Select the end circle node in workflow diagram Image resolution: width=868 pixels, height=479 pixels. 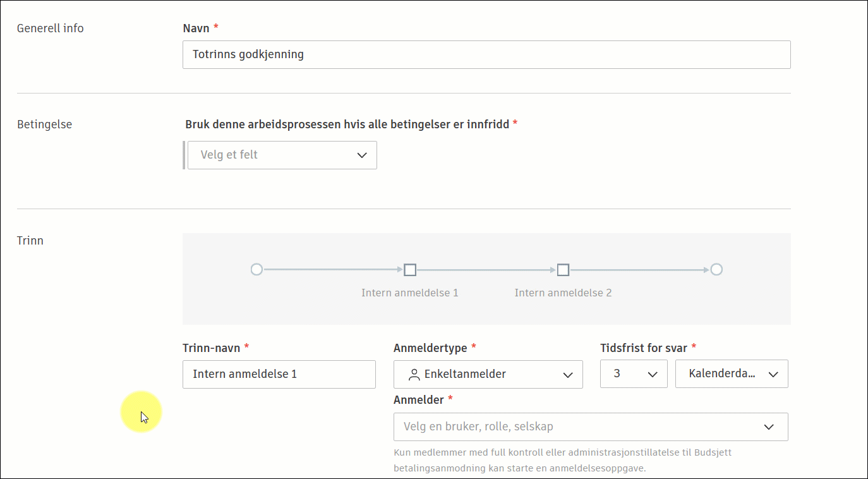716,269
